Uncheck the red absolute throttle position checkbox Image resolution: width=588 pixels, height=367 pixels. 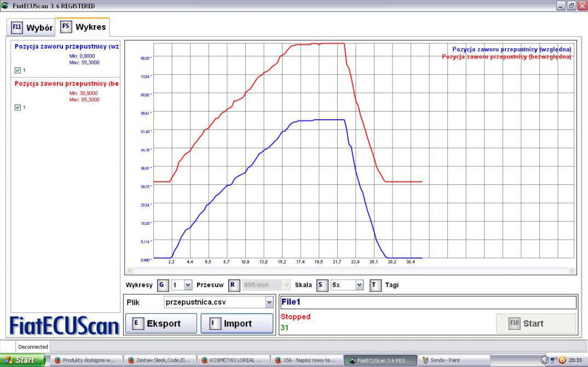point(18,108)
